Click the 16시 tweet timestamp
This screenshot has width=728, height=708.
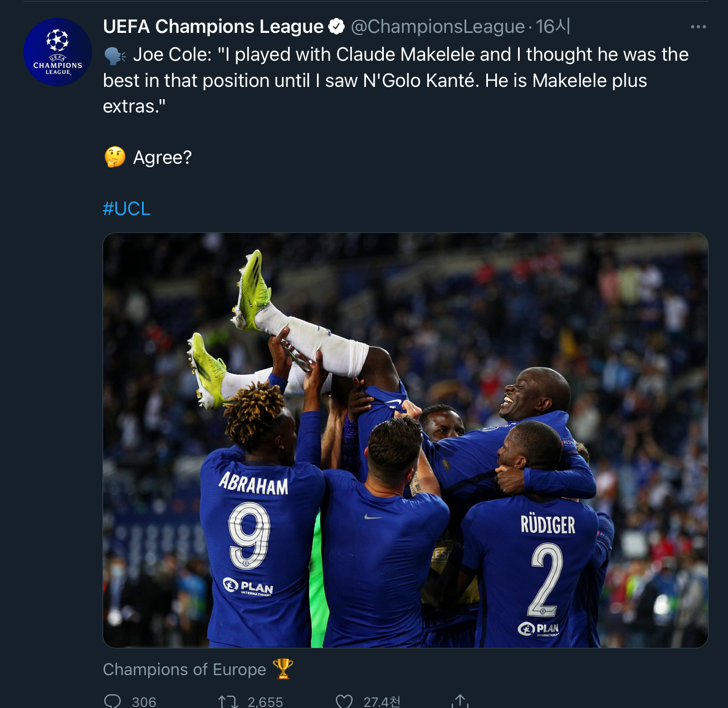[553, 26]
